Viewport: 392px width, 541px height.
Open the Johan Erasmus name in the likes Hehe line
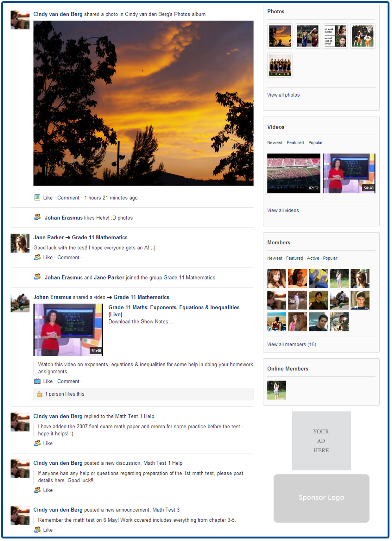64,218
